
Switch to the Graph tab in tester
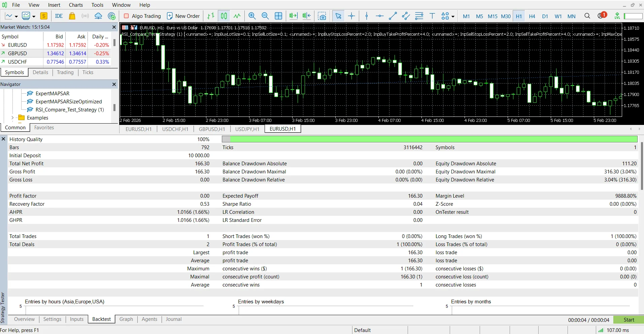[x=126, y=319]
